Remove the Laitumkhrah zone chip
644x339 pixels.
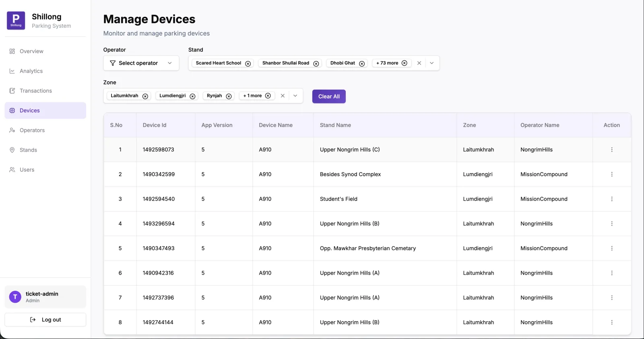145,96
